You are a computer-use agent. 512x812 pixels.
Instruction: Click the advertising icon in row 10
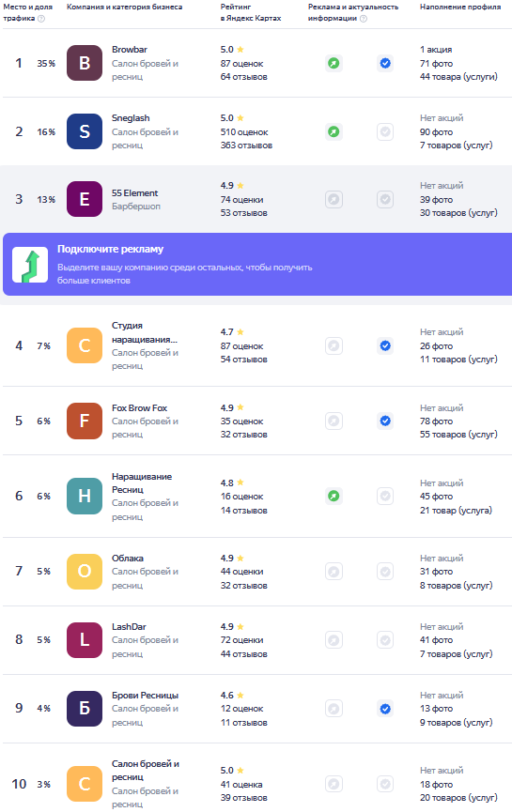point(334,784)
